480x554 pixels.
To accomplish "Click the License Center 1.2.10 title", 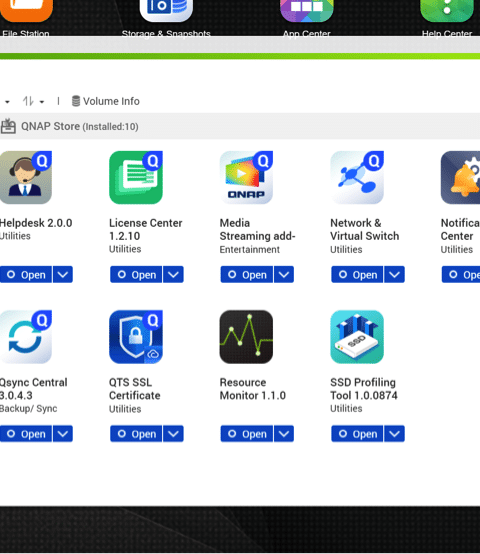I will pos(146,230).
